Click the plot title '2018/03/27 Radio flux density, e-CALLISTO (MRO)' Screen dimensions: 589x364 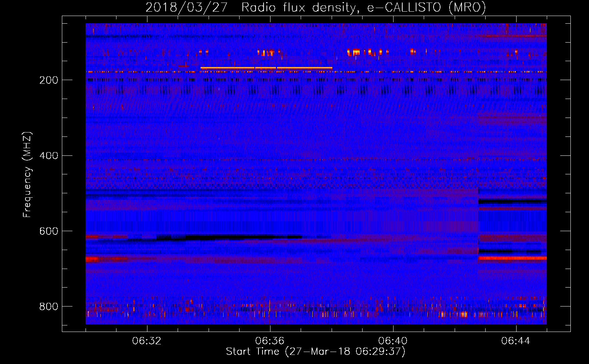[316, 7]
